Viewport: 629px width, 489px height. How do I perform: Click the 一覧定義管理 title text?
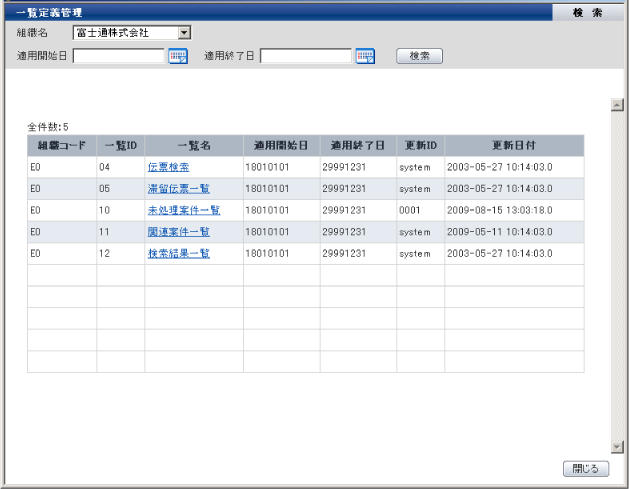49,13
